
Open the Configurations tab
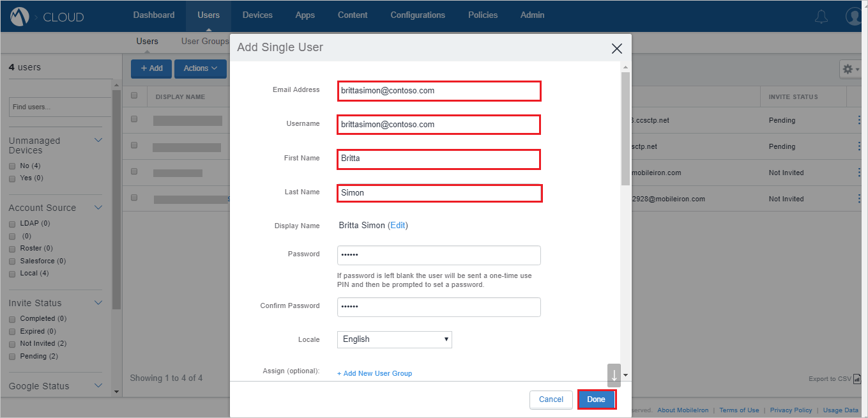pyautogui.click(x=418, y=15)
